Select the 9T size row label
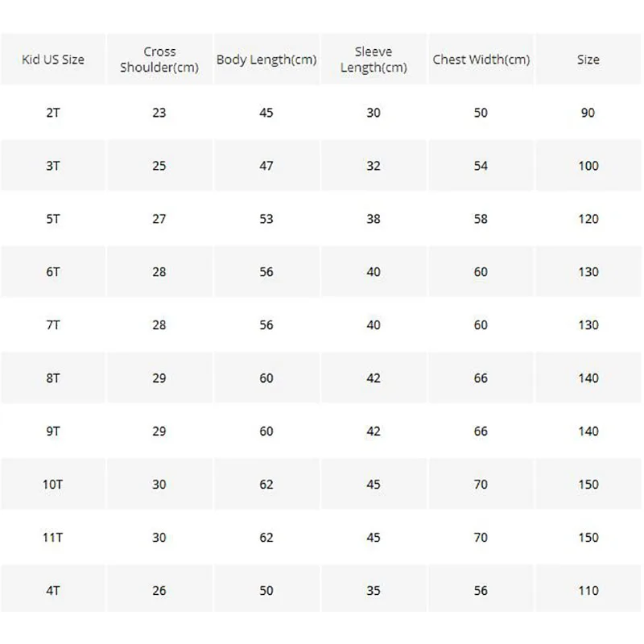The width and height of the screenshot is (644, 644). point(53,431)
